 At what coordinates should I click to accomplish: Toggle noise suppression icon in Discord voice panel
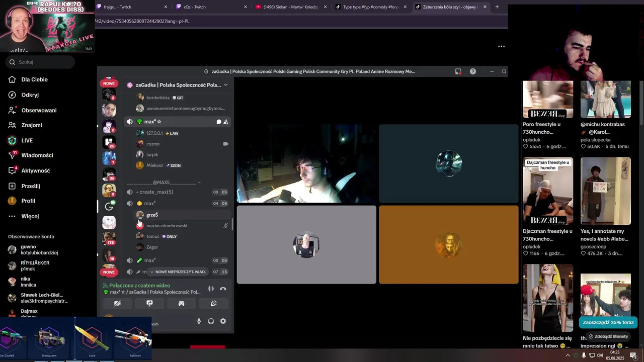point(211,289)
